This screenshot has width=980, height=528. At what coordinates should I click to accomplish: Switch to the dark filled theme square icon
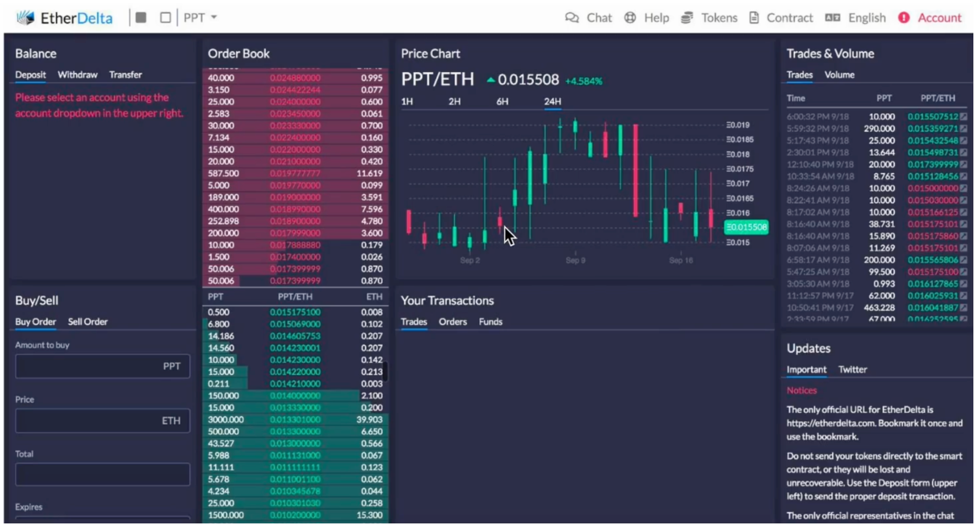click(x=142, y=18)
